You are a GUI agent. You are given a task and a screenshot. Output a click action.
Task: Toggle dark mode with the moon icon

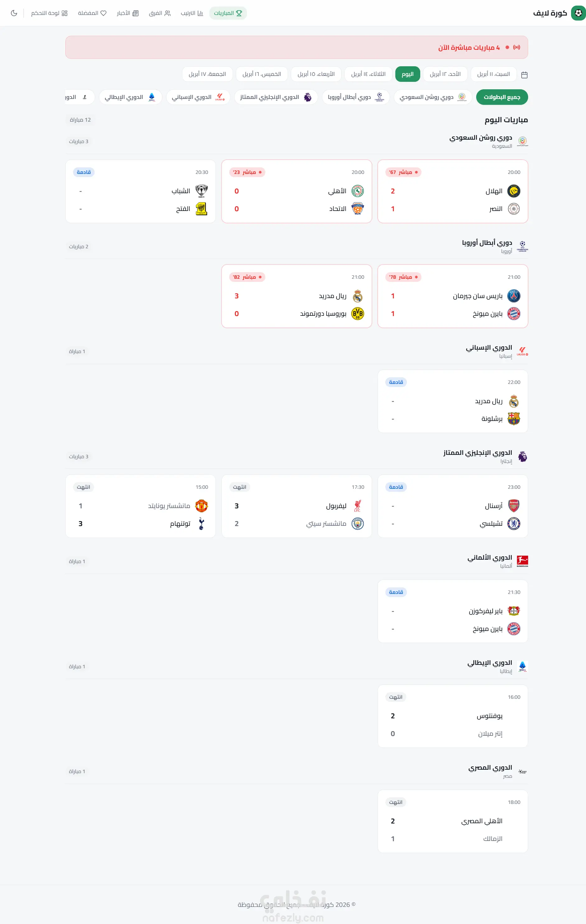[14, 13]
